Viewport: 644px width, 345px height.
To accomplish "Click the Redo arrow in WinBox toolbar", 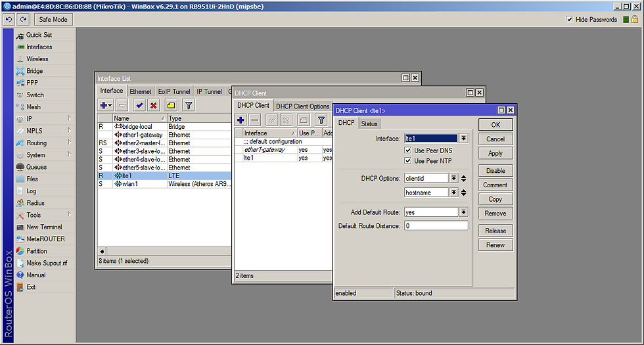I will point(24,19).
